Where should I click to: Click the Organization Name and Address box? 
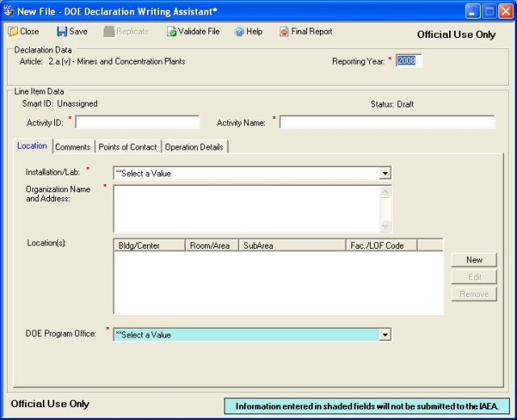(246, 208)
